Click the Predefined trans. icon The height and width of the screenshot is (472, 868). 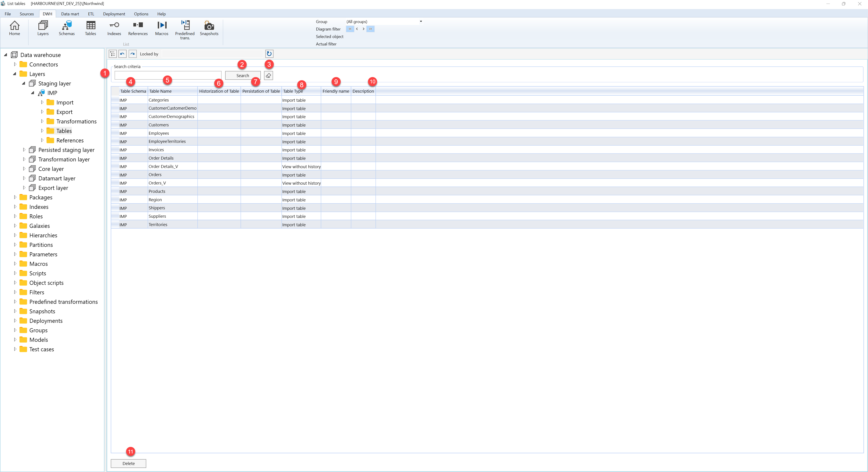coord(185,30)
